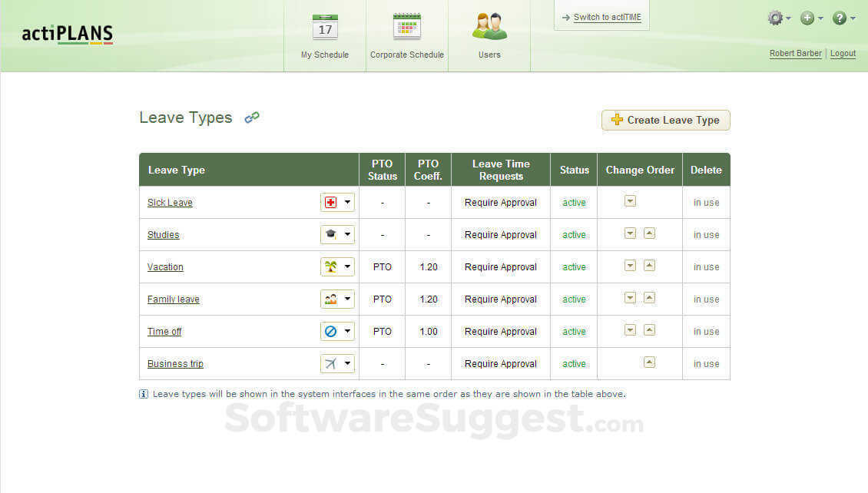Move Vacation up one position
This screenshot has height=493, width=868.
649,266
